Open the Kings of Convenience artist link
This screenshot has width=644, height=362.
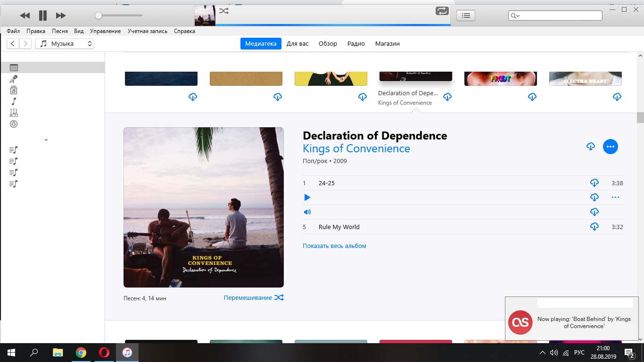click(356, 149)
